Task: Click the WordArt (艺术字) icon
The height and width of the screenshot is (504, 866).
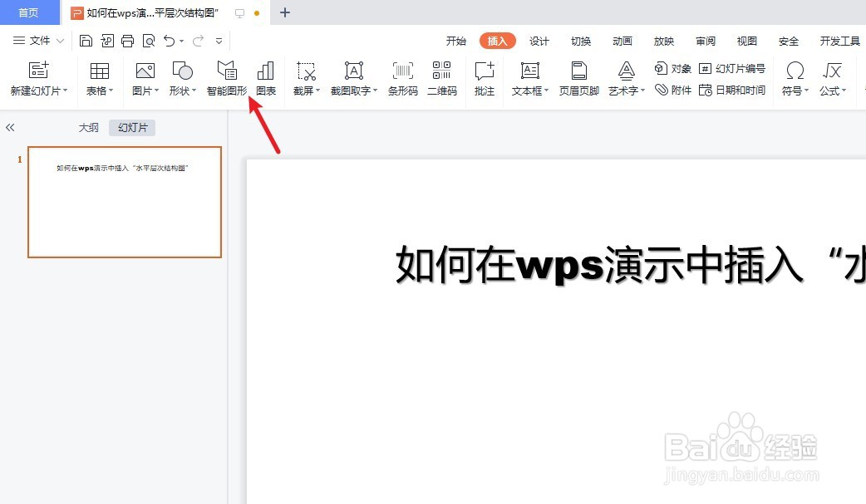Action: pos(627,70)
